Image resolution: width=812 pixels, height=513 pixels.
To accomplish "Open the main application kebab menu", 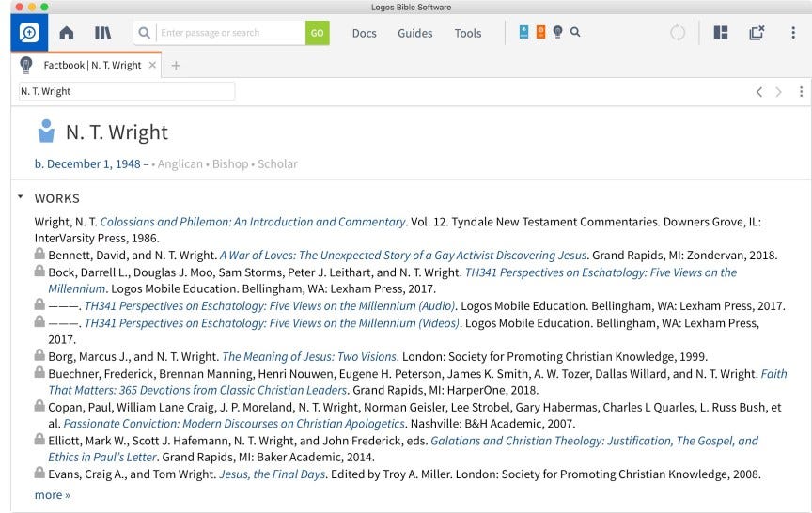I will 793,33.
